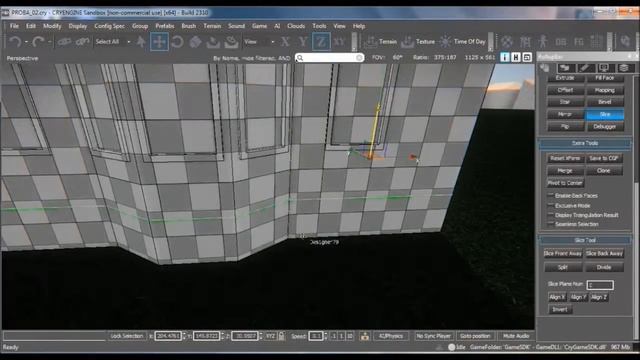This screenshot has height=360, width=640.
Task: Open the Time Of Day editor
Action: pyautogui.click(x=463, y=42)
